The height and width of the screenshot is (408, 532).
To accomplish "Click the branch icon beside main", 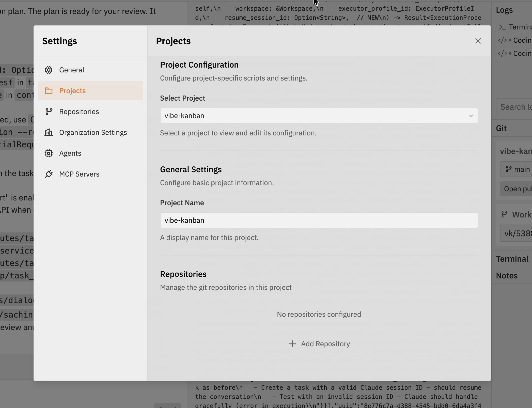I will tap(509, 169).
